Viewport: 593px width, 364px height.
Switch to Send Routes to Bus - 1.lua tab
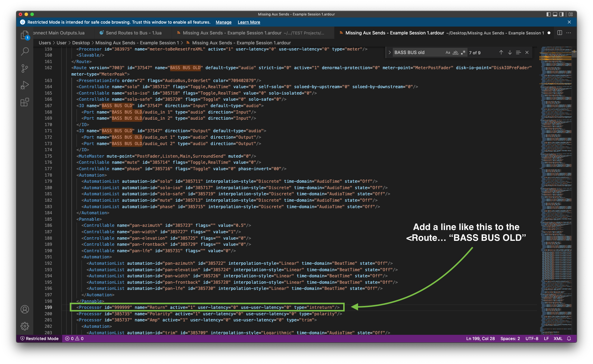[133, 33]
